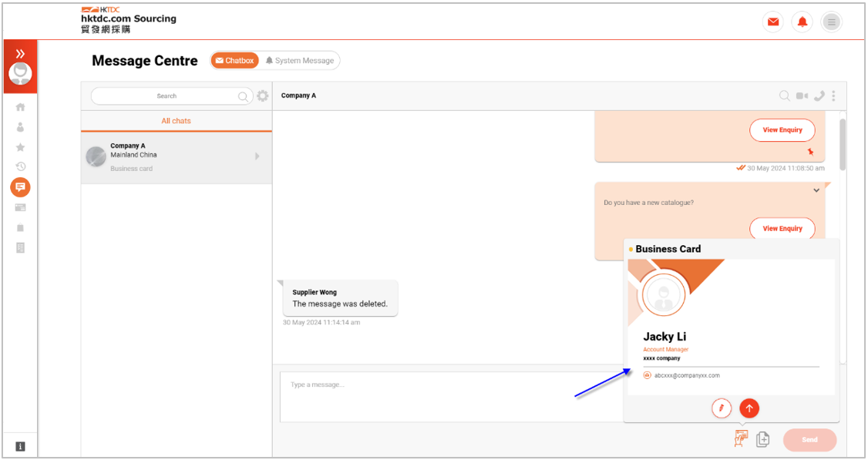Open the person profile sidebar icon
Viewport: 868px width, 460px height.
click(x=20, y=127)
